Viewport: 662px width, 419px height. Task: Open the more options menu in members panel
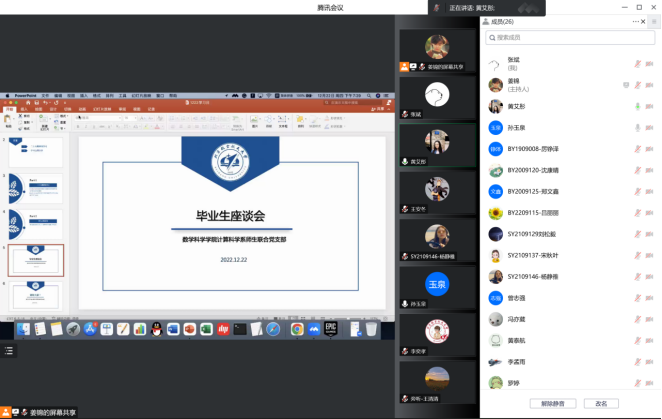634,21
